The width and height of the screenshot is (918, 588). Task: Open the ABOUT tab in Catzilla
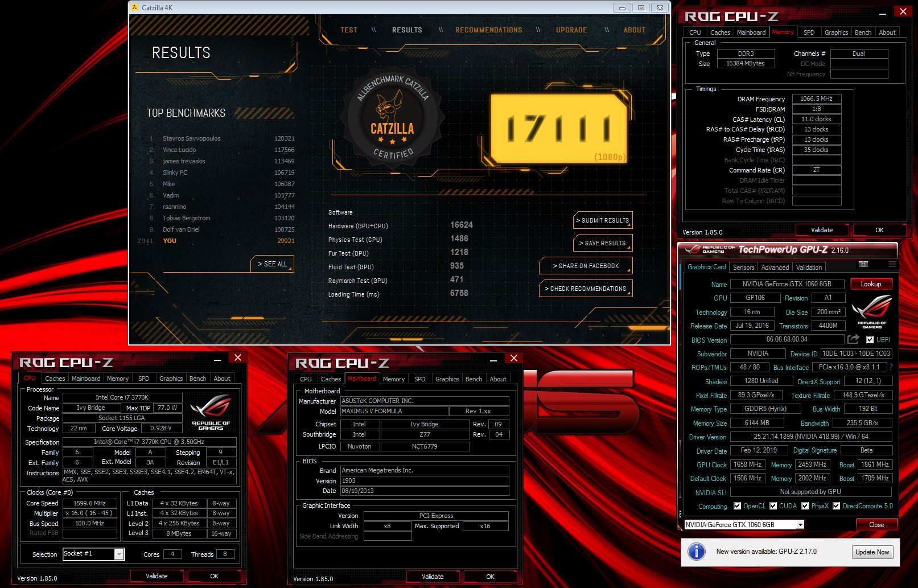[635, 30]
